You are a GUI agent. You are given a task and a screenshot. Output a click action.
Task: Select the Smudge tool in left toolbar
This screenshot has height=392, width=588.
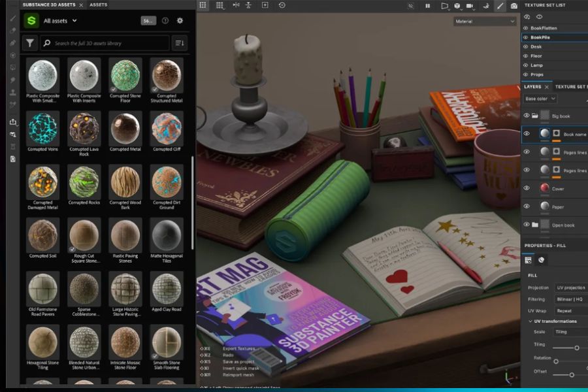tap(13, 80)
